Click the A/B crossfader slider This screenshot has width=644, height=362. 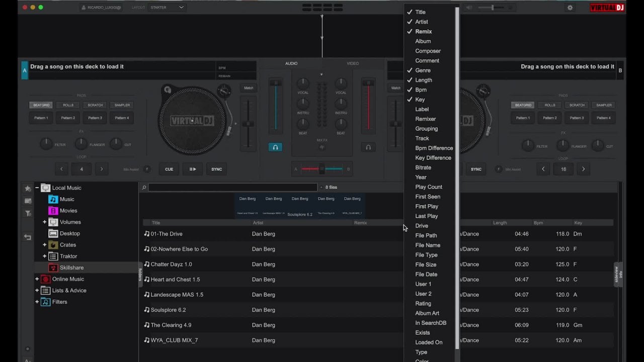[x=322, y=169]
